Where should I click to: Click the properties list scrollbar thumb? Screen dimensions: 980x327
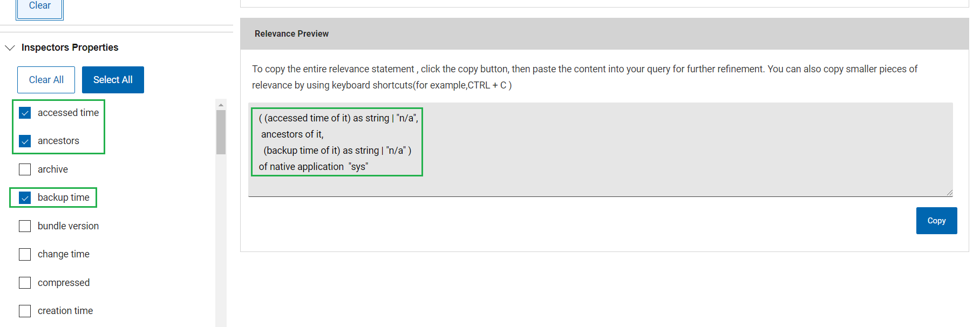coord(221,132)
